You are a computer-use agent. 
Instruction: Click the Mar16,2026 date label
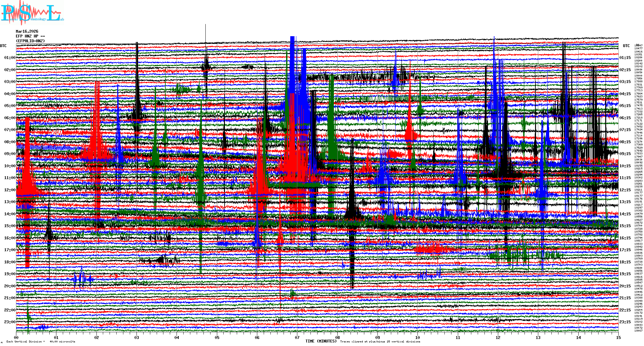click(27, 31)
